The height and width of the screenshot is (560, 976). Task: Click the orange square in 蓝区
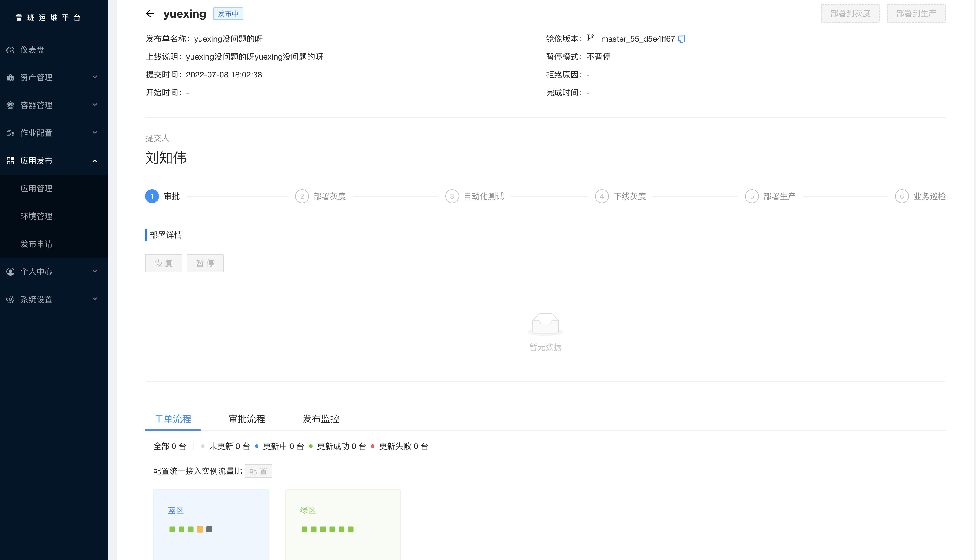[x=200, y=529]
